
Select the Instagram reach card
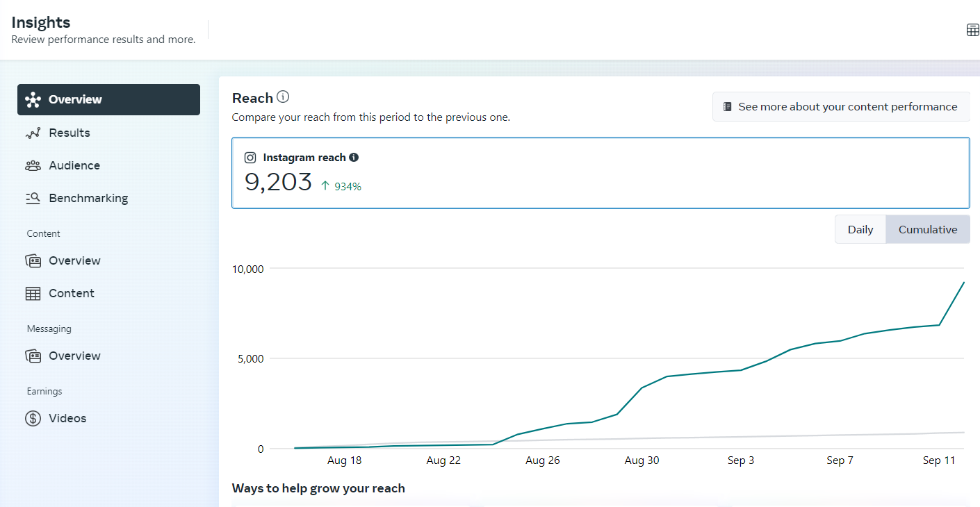(x=601, y=173)
